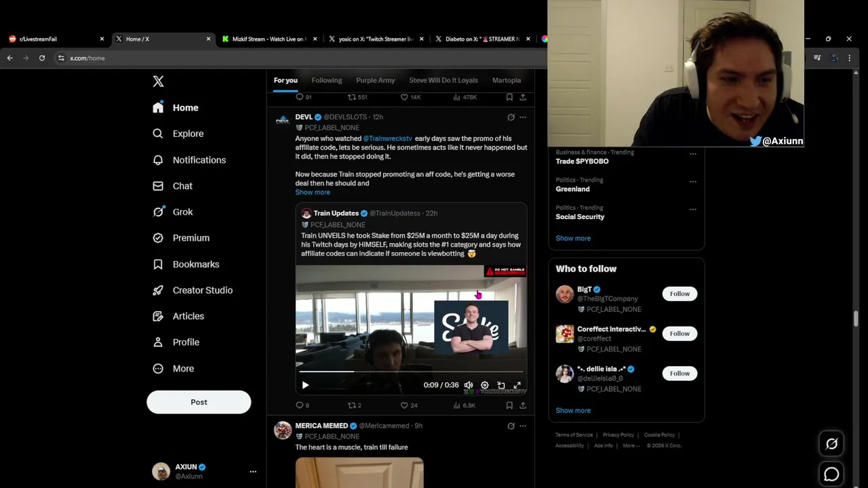The width and height of the screenshot is (868, 488).
Task: Show more trending topics
Action: 573,239
